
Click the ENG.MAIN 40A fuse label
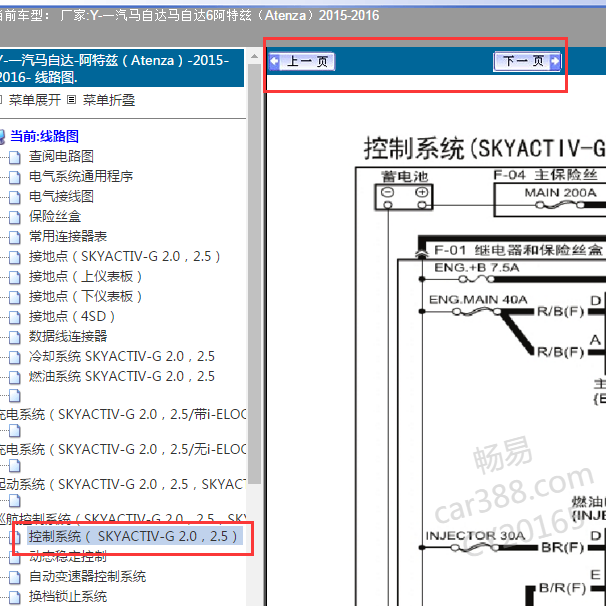click(x=478, y=300)
